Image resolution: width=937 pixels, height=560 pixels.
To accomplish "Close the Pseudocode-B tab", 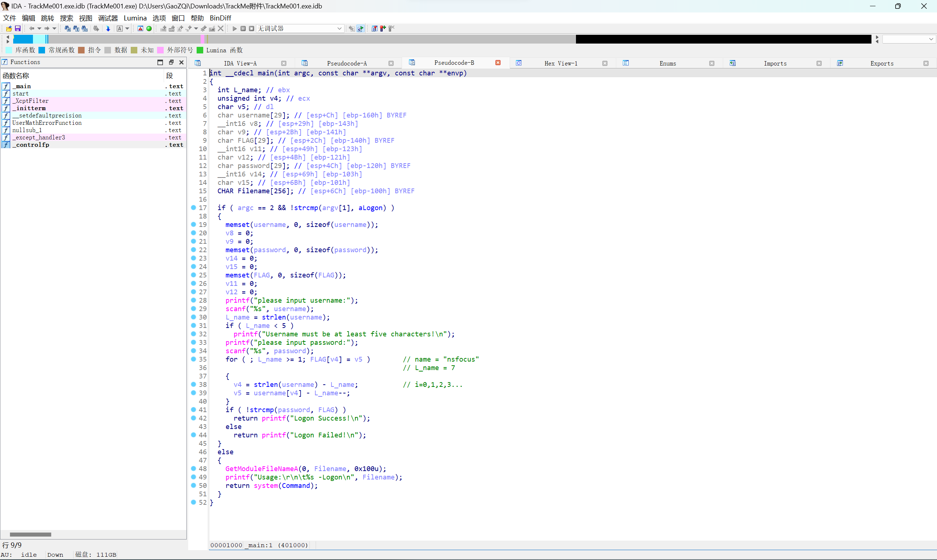I will (498, 63).
